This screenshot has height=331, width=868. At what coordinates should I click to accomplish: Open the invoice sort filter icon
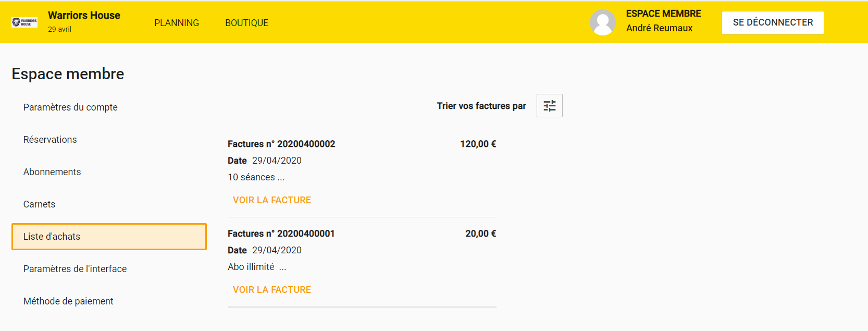(x=550, y=106)
